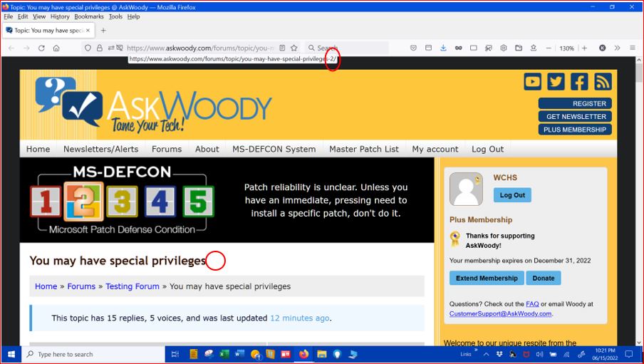Click the WCHS username link
The width and height of the screenshot is (644, 364).
coord(505,178)
